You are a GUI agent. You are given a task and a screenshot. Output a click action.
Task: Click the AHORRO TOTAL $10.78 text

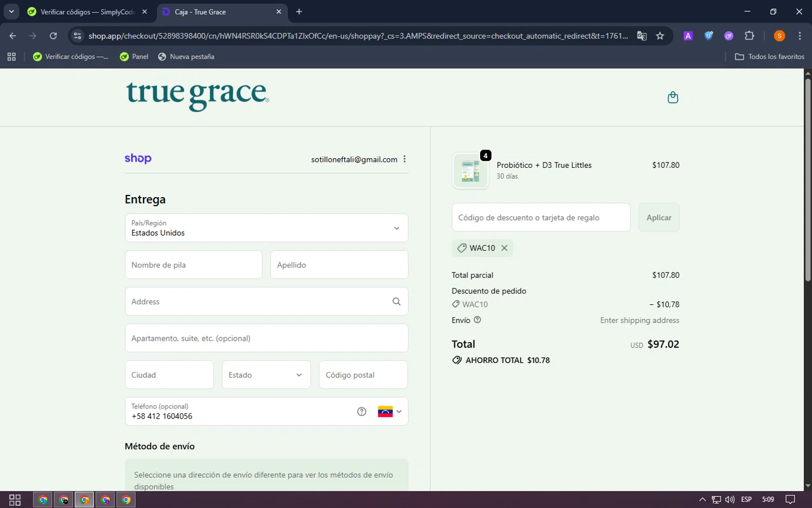click(x=507, y=360)
